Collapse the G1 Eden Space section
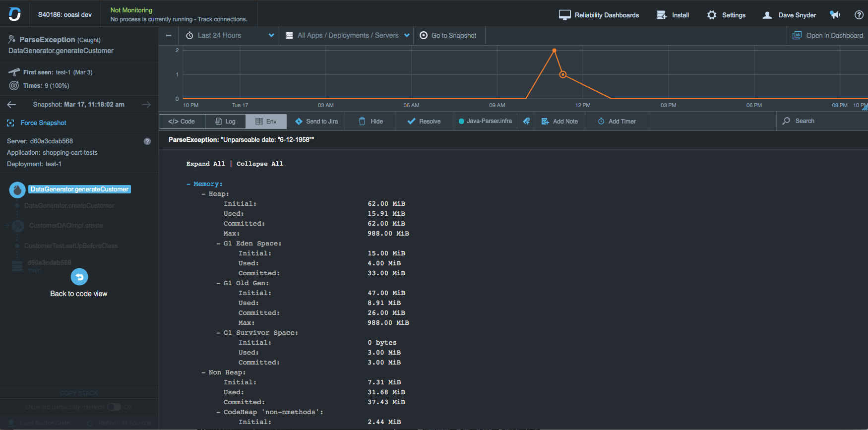Viewport: 868px width, 430px height. click(219, 244)
